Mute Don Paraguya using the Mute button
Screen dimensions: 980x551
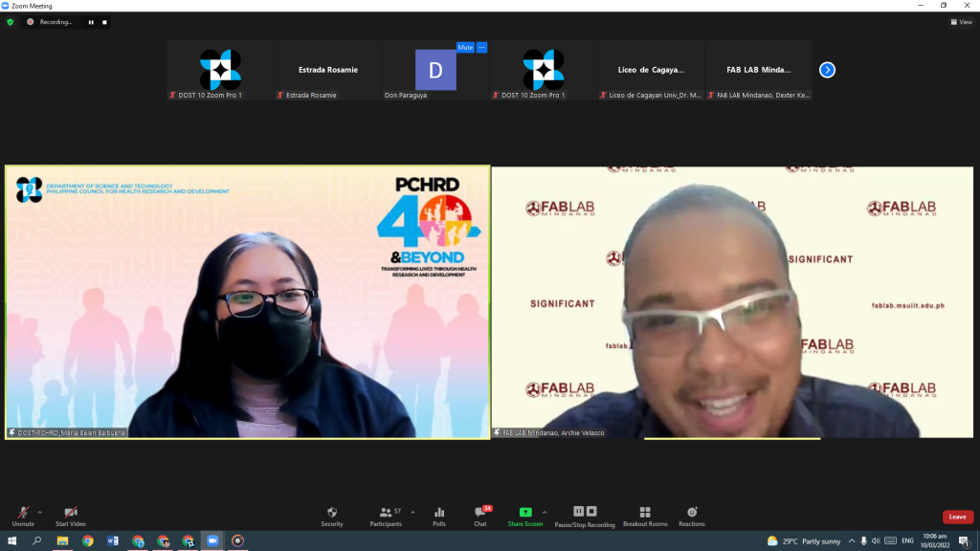coord(465,48)
